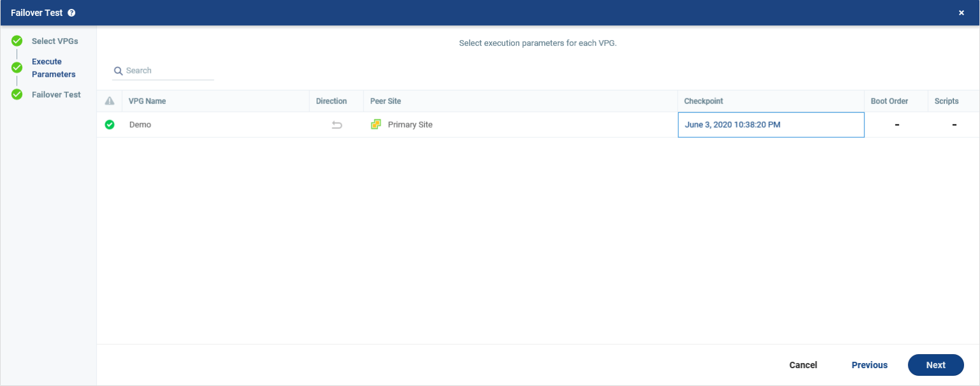Click the alerts warning triangle column header

tap(109, 101)
